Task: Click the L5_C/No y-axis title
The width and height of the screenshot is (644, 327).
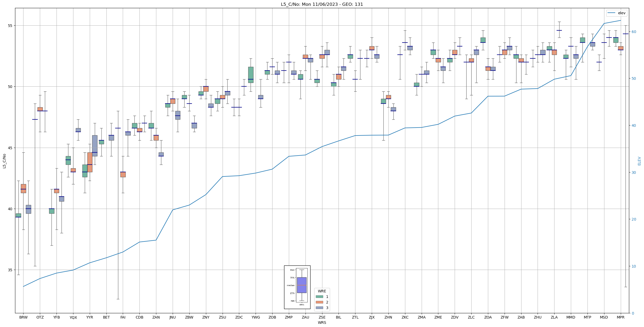Action: pos(4,161)
